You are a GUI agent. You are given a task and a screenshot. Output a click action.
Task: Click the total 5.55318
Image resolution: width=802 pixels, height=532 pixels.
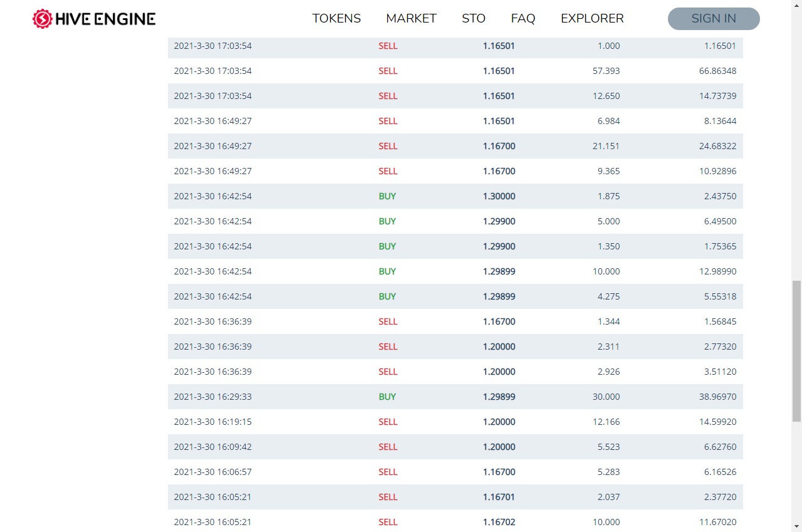[720, 296]
